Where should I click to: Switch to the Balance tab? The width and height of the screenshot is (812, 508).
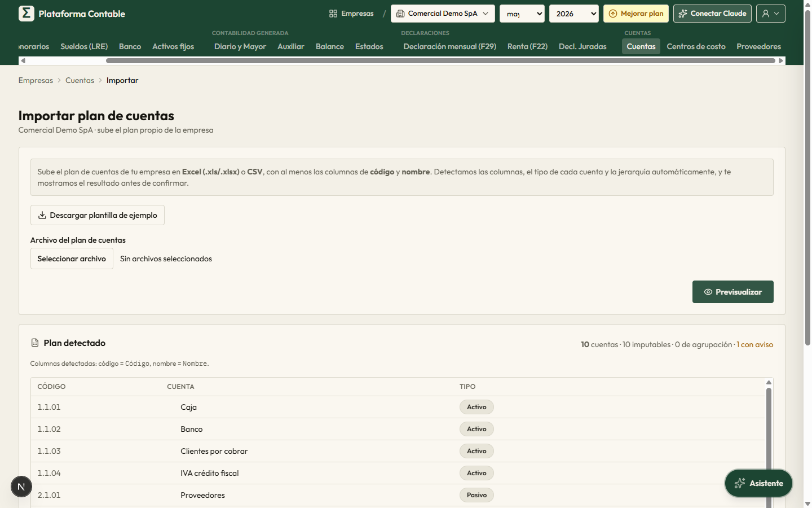point(330,46)
